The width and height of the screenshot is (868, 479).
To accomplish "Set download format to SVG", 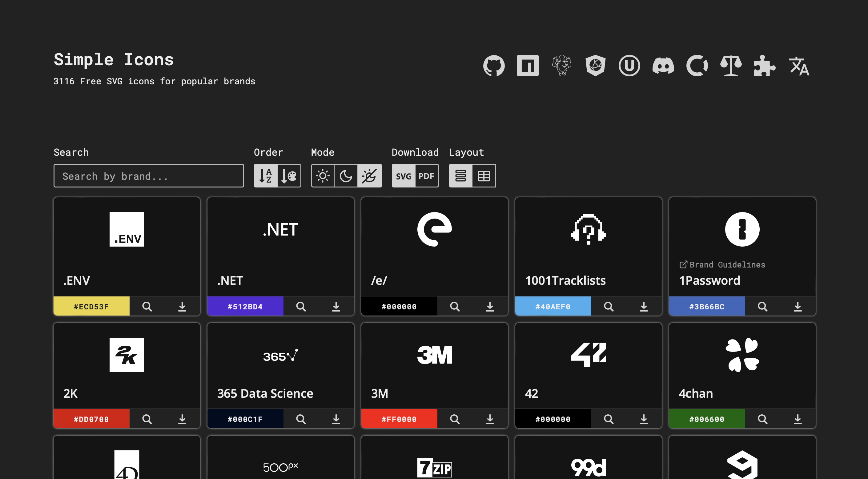I will [x=403, y=175].
